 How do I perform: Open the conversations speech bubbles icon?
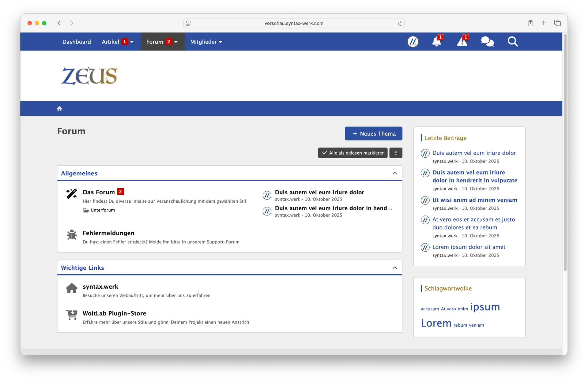(x=487, y=42)
